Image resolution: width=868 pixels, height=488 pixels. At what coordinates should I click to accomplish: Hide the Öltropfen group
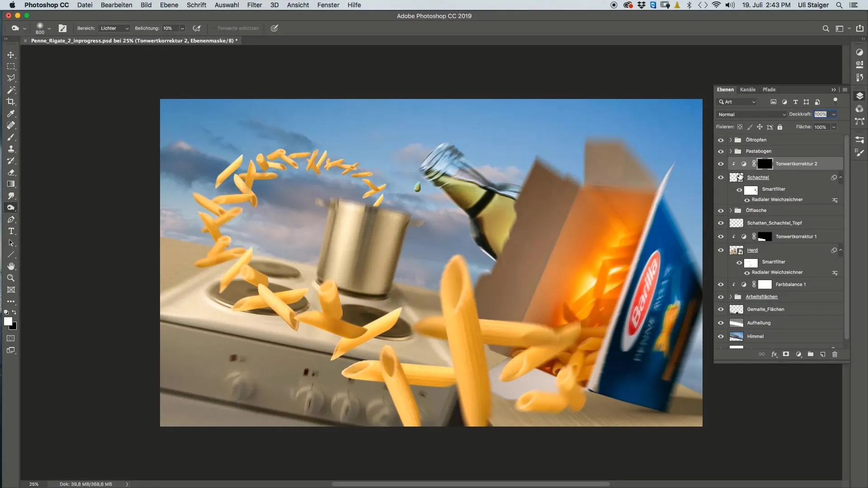pyautogui.click(x=721, y=140)
